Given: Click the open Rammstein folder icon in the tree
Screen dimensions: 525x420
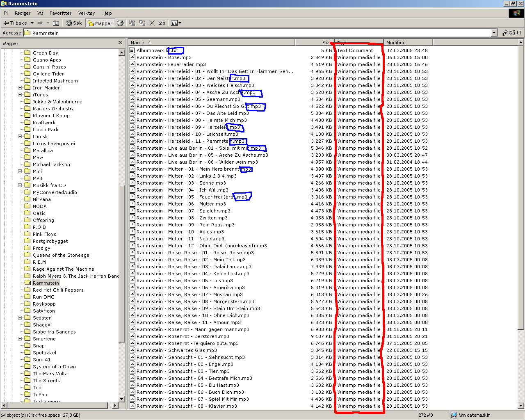Looking at the screenshot, I should [27, 283].
